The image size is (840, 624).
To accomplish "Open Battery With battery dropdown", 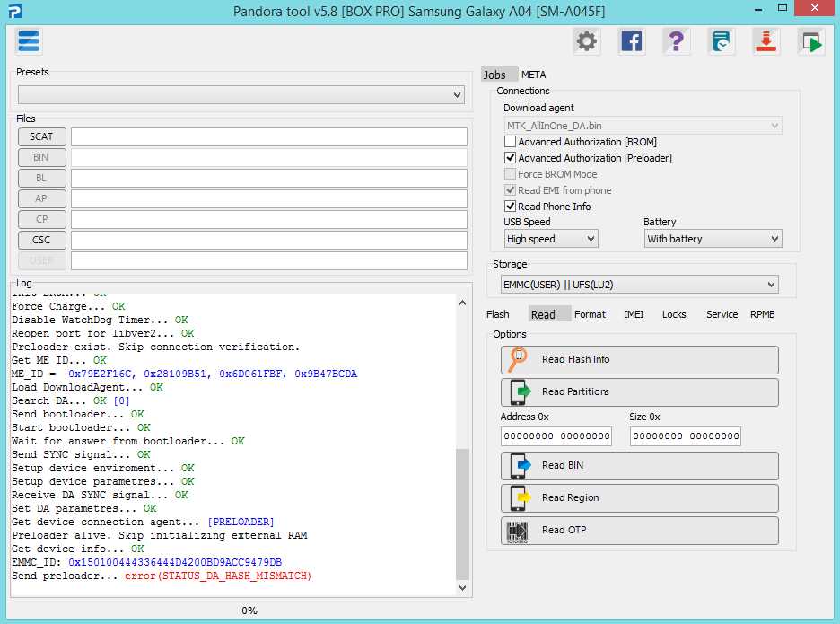I will pos(713,239).
